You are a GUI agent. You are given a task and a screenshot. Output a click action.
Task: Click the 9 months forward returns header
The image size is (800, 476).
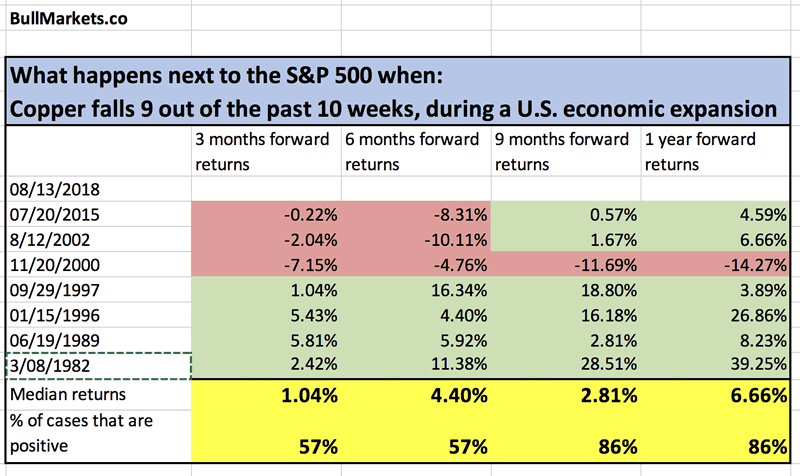[x=567, y=151]
